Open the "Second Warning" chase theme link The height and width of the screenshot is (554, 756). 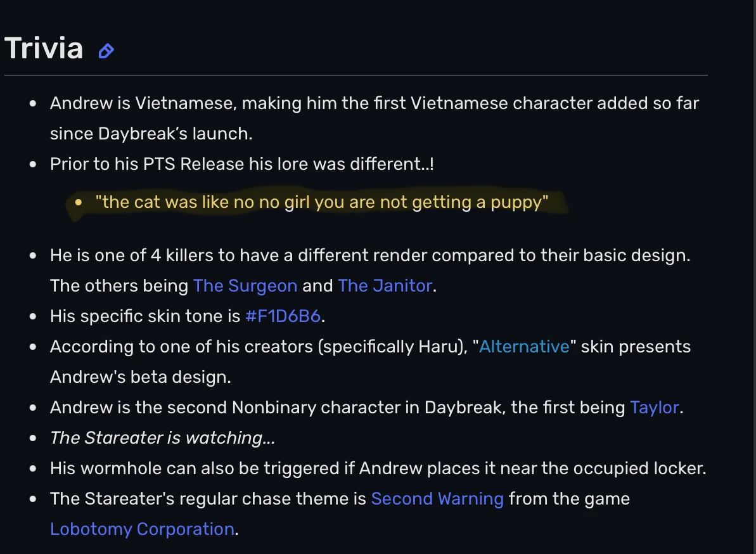438,499
